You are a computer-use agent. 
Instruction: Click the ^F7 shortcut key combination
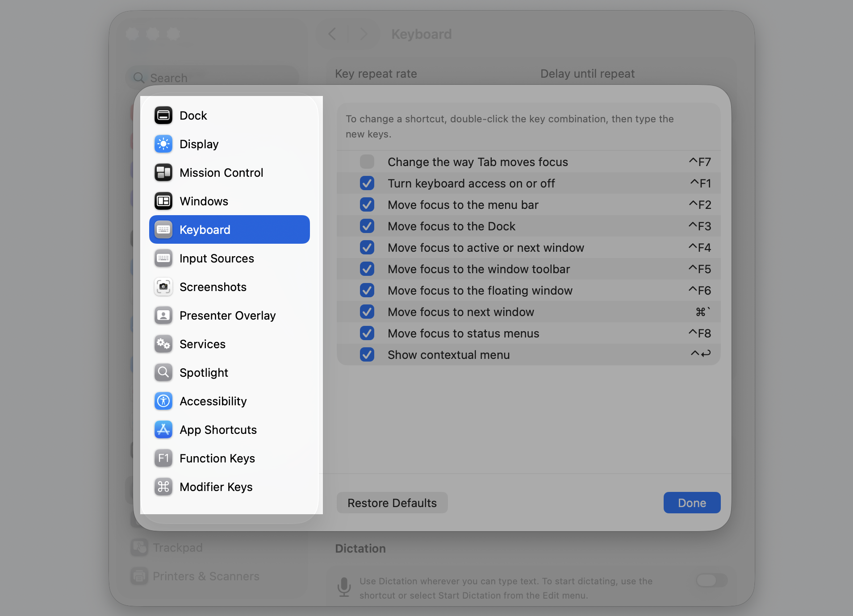click(700, 162)
